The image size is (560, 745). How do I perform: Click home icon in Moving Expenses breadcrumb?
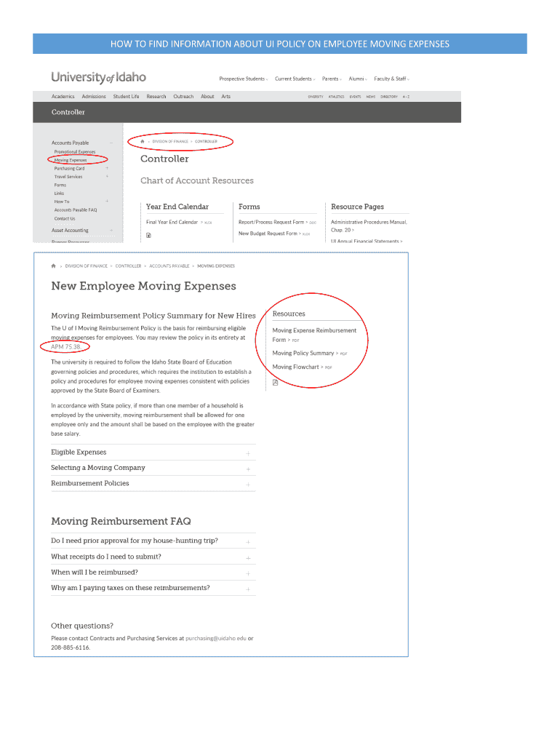point(54,266)
